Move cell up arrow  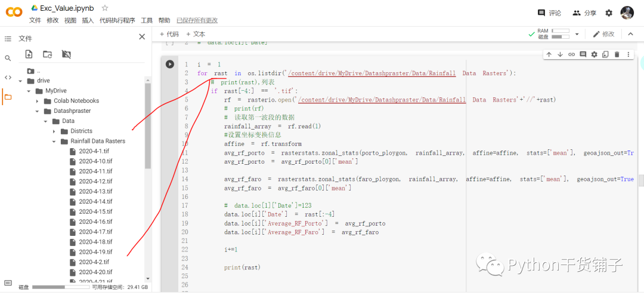[x=549, y=54]
